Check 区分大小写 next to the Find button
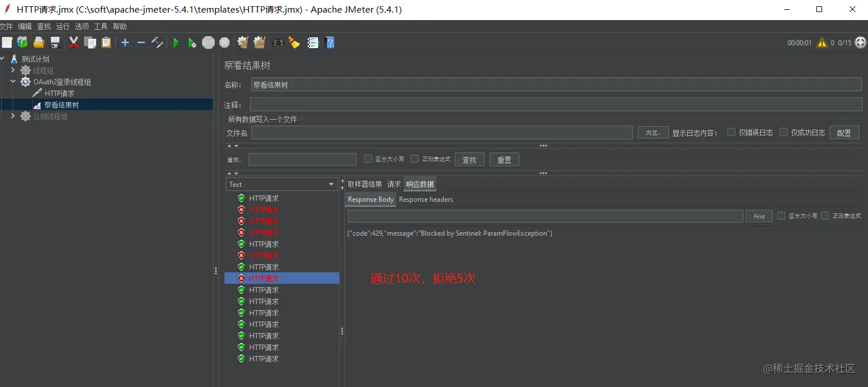This screenshot has height=387, width=868. pos(781,216)
